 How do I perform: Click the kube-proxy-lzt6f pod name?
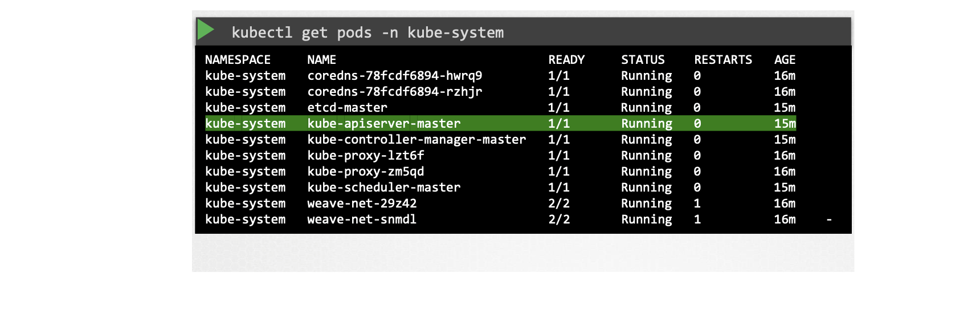pyautogui.click(x=365, y=156)
